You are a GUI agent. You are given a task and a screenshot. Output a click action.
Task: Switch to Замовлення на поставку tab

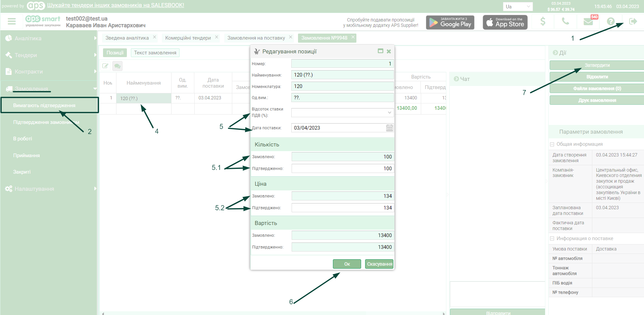pyautogui.click(x=256, y=38)
